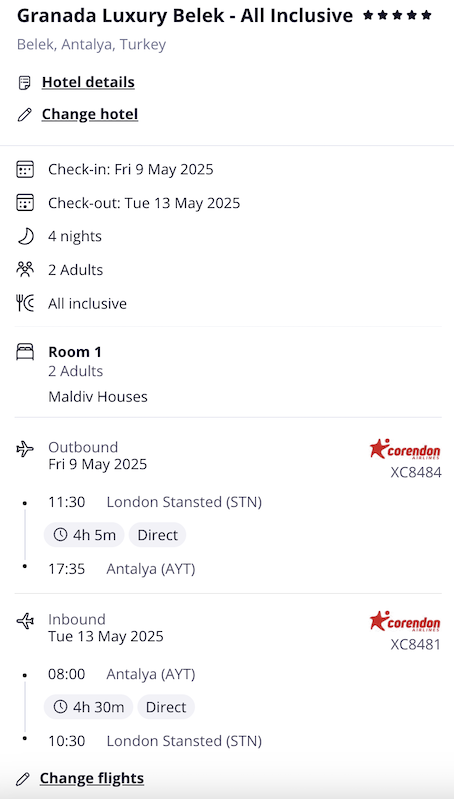Click the document icon beside Hotel details

click(x=24, y=83)
